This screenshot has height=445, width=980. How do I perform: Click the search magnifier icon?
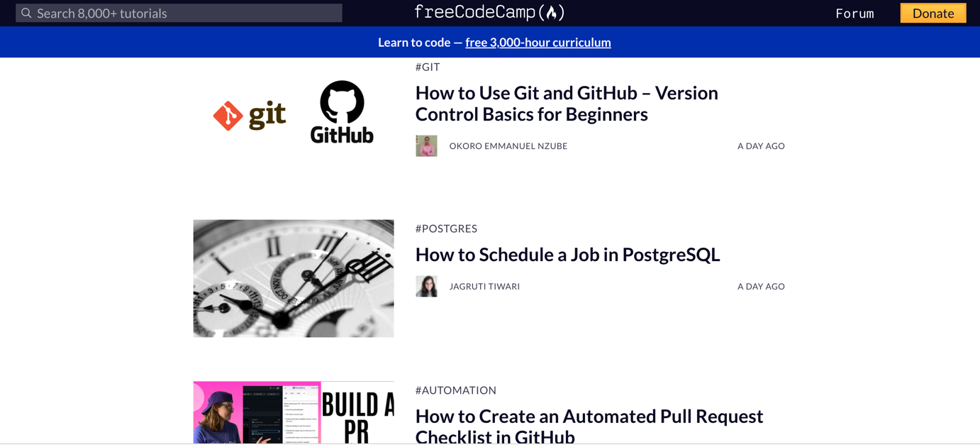point(26,13)
